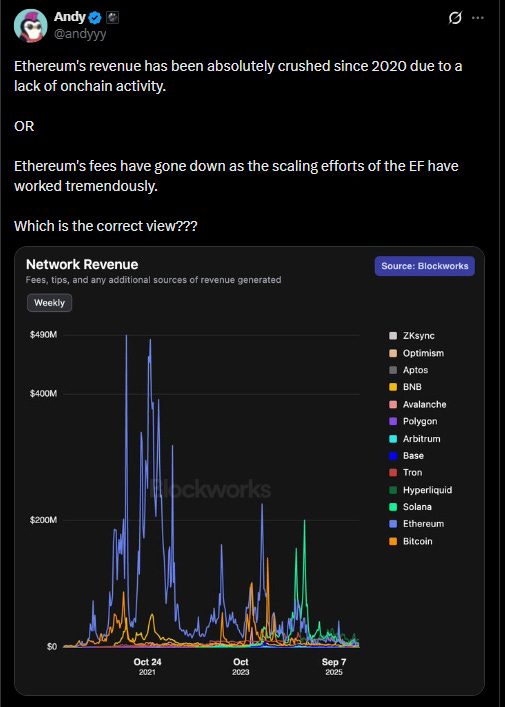Click the BNB yellow color swatch
This screenshot has width=505, height=707.
pyautogui.click(x=393, y=387)
